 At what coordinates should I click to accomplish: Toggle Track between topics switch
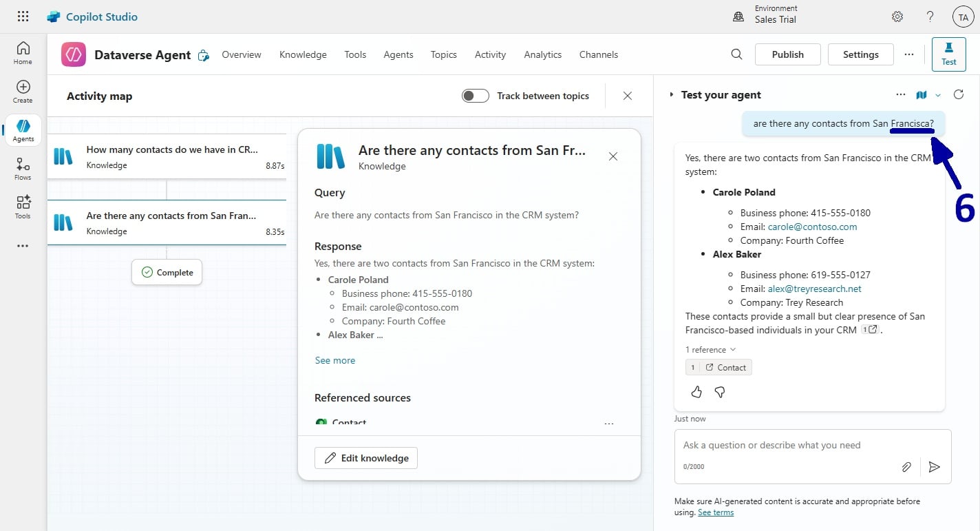click(476, 96)
